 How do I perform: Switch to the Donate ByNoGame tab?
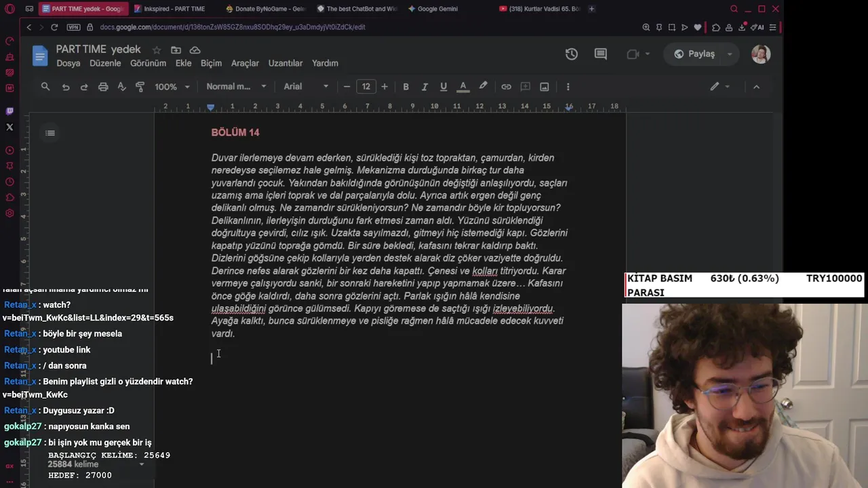pyautogui.click(x=266, y=9)
